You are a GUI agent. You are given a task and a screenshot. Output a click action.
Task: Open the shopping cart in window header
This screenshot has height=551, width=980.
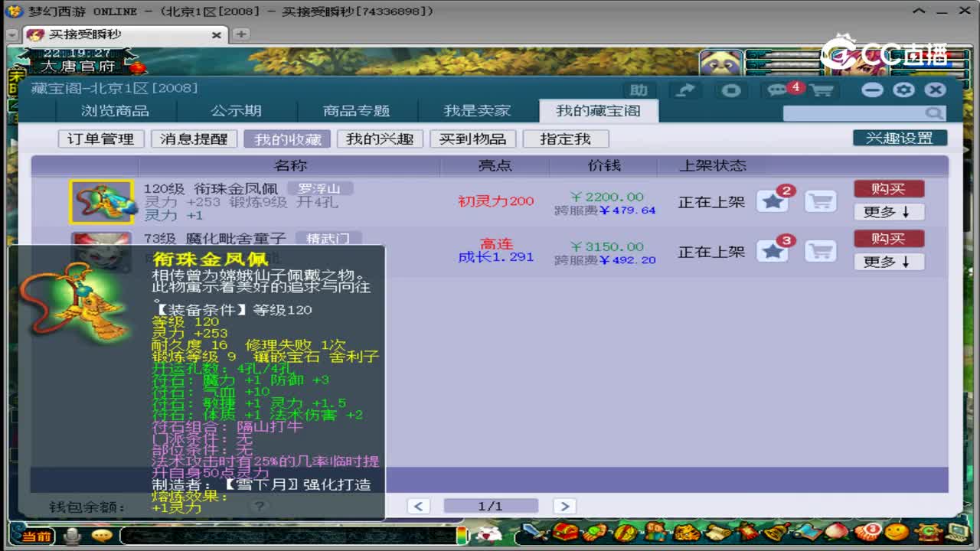coord(822,90)
